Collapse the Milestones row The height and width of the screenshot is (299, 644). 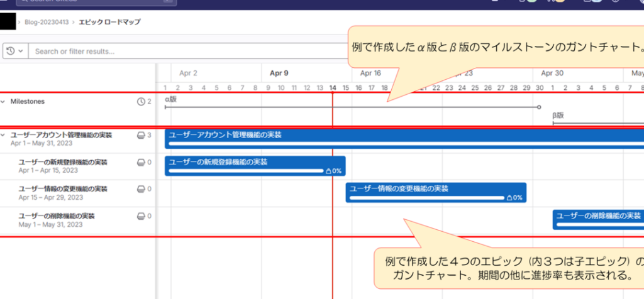pyautogui.click(x=3, y=102)
